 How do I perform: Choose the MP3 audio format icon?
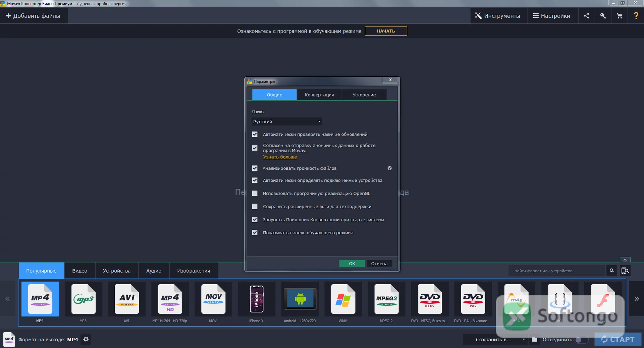[83, 299]
